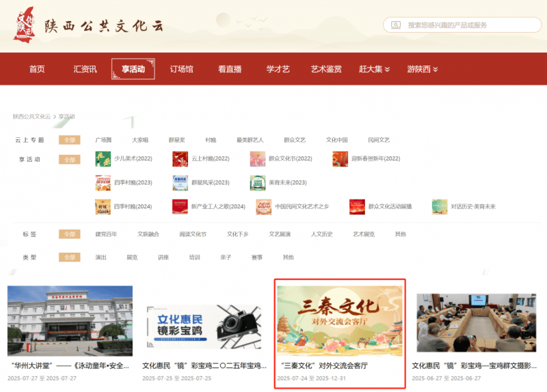Image resolution: width=547 pixels, height=392 pixels.
Task: Open the 三秦文化 对外交流会客厅 thumbnail
Action: 340,321
